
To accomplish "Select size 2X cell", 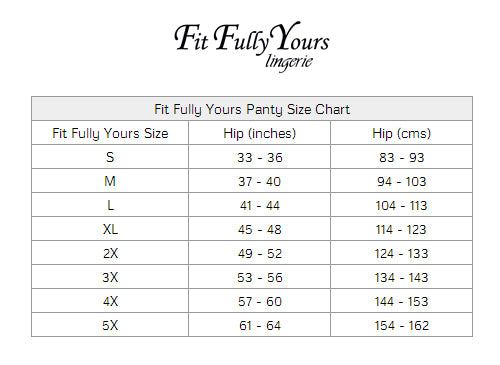I will 110,253.
